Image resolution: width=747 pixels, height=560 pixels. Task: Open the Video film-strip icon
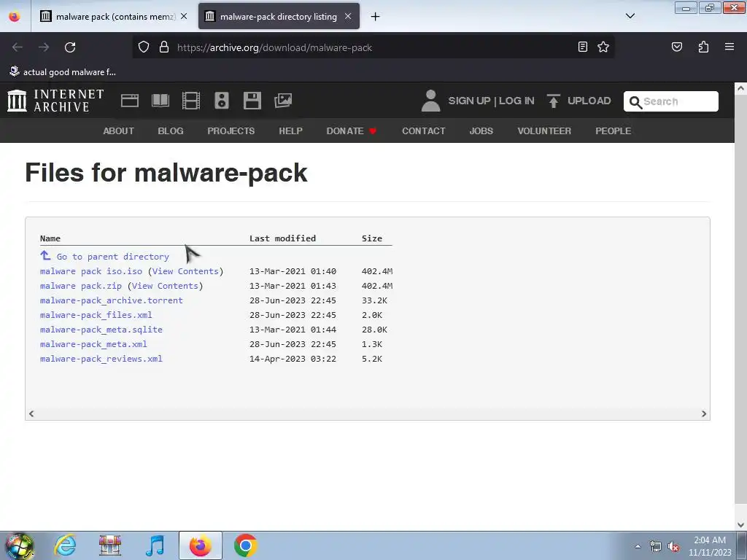tap(191, 101)
